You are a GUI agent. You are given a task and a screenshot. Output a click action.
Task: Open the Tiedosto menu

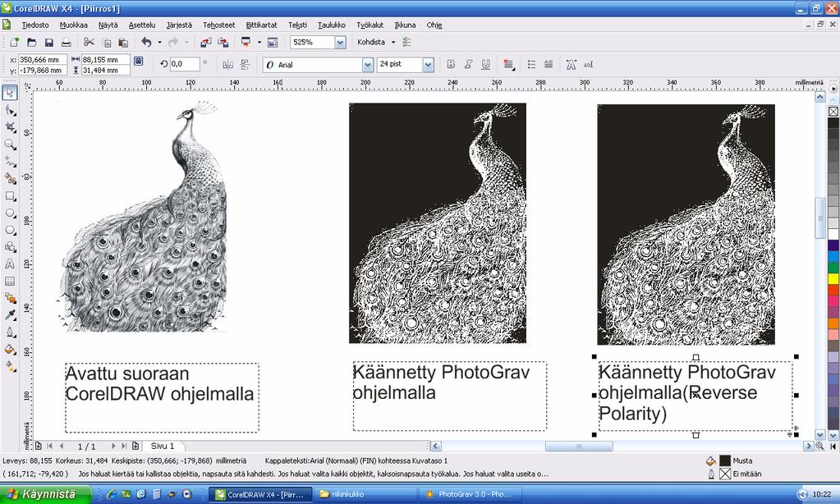click(35, 25)
